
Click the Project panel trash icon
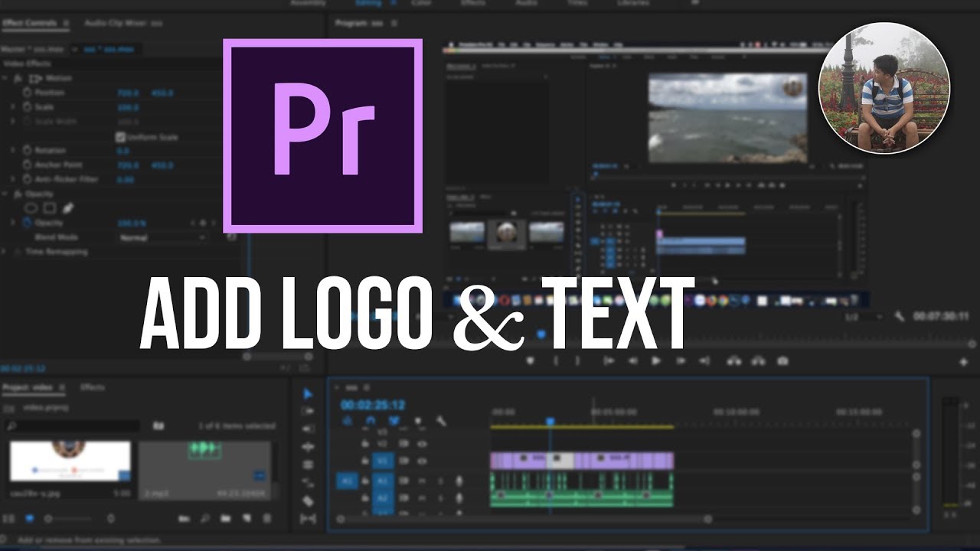pyautogui.click(x=267, y=518)
